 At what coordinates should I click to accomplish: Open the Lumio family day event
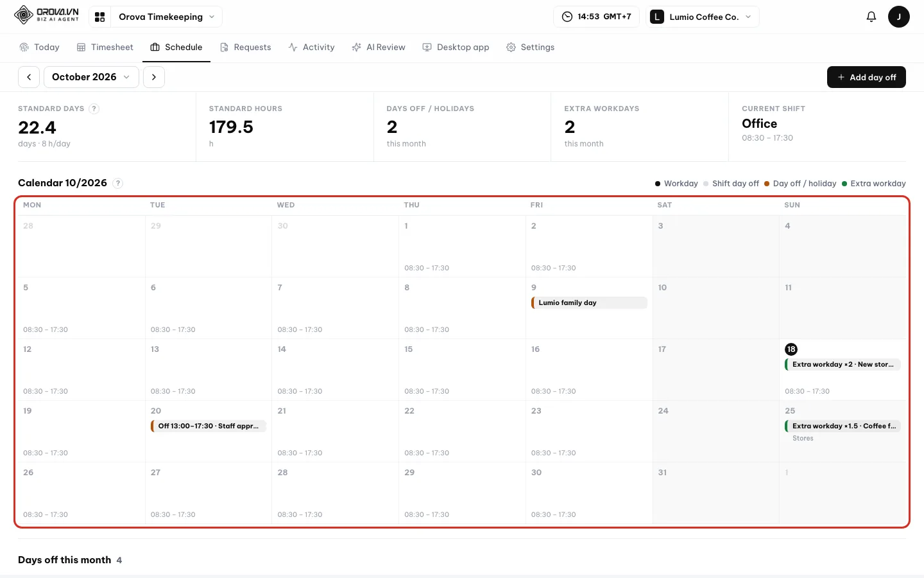pyautogui.click(x=589, y=302)
